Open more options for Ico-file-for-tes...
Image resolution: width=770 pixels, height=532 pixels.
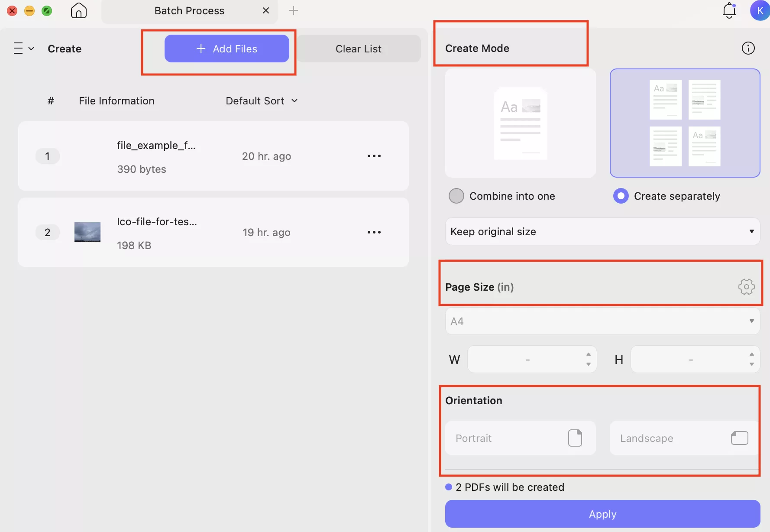(374, 232)
